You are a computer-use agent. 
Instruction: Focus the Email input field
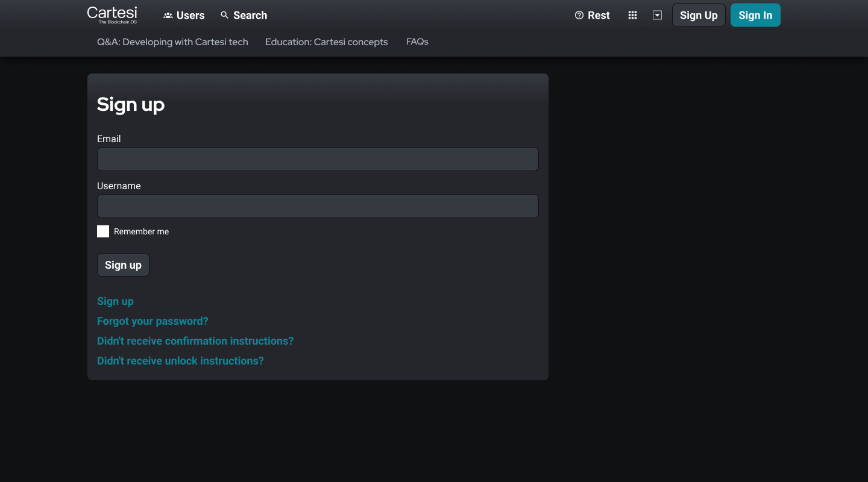(x=318, y=159)
